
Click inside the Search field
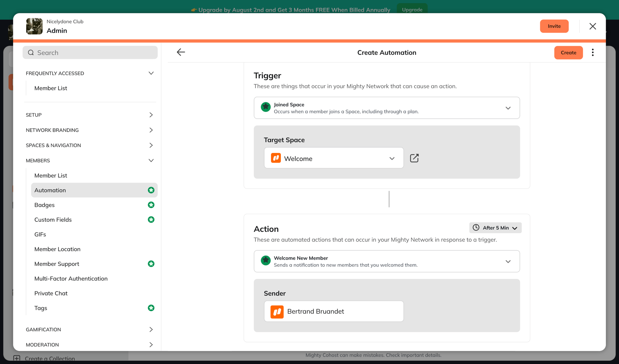90,52
